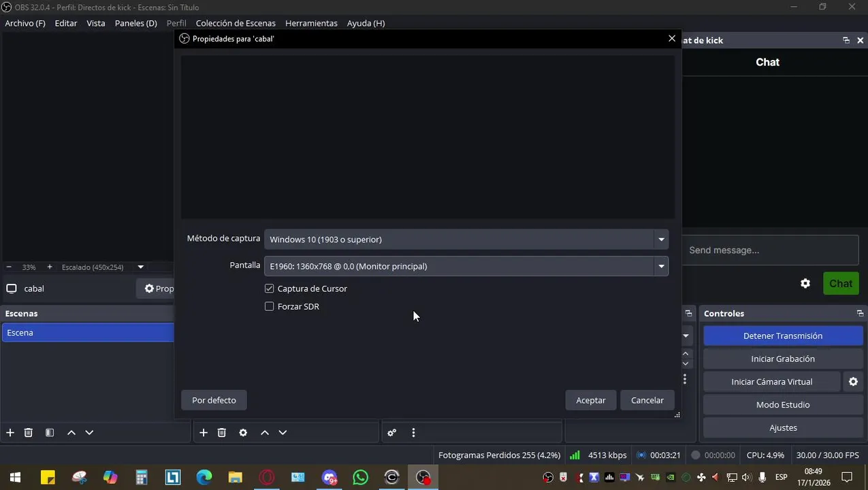Open Calculator from the taskbar
Screen dimensions: 868x490
(x=141, y=477)
